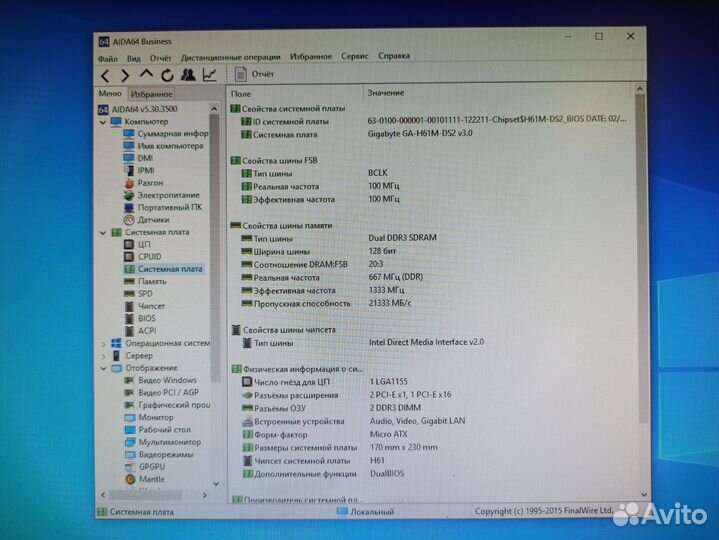Viewport: 719px width, 540px height.
Task: Select the CPUID tree item
Action: 143,257
